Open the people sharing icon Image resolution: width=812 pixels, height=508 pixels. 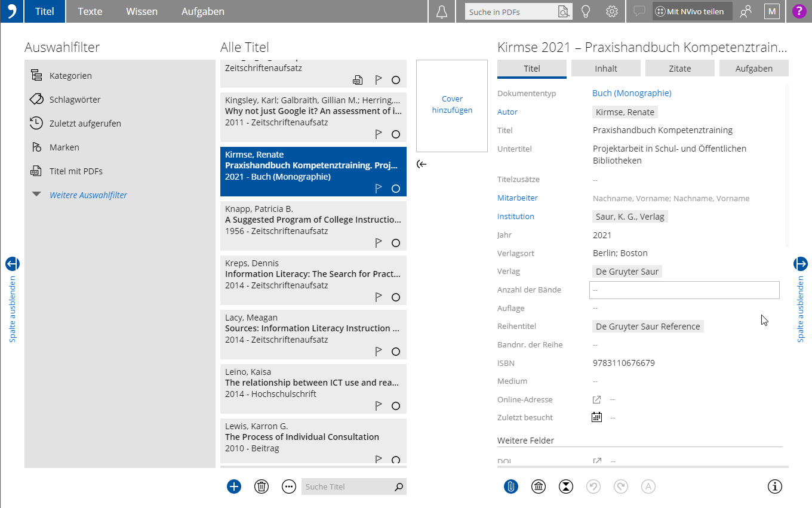tap(745, 11)
